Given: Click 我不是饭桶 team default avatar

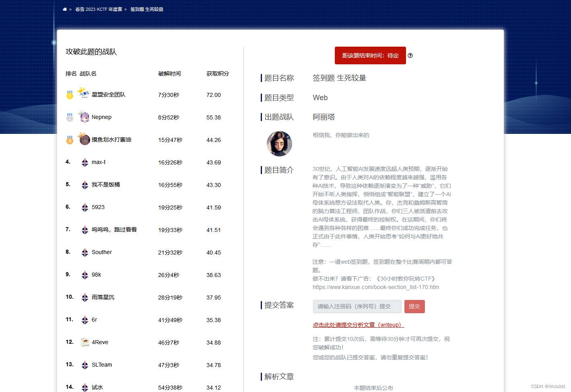Looking at the screenshot, I should [x=85, y=185].
